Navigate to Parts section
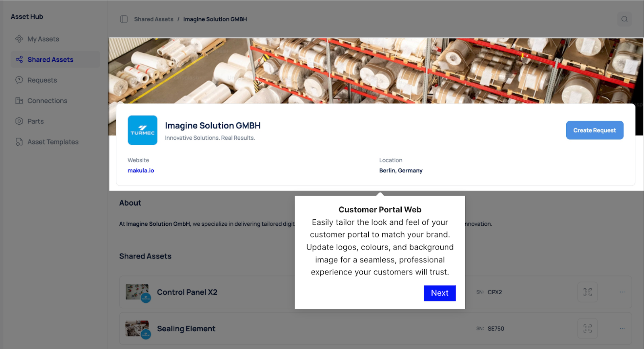This screenshot has width=644, height=349. [55, 121]
